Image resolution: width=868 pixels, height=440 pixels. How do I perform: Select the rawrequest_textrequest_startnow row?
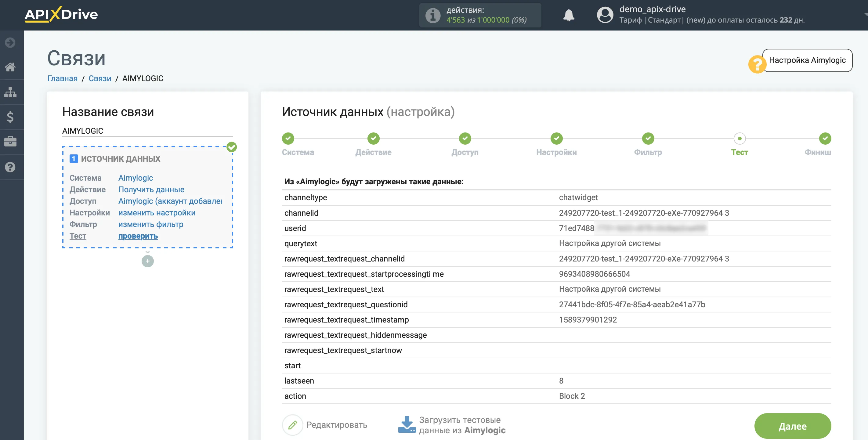click(x=556, y=350)
